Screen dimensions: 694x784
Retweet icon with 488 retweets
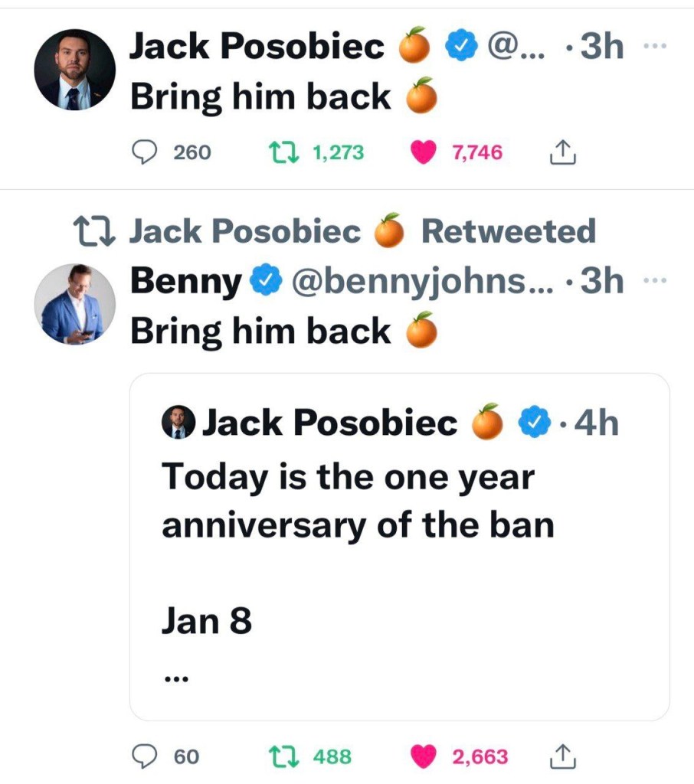[x=283, y=756]
